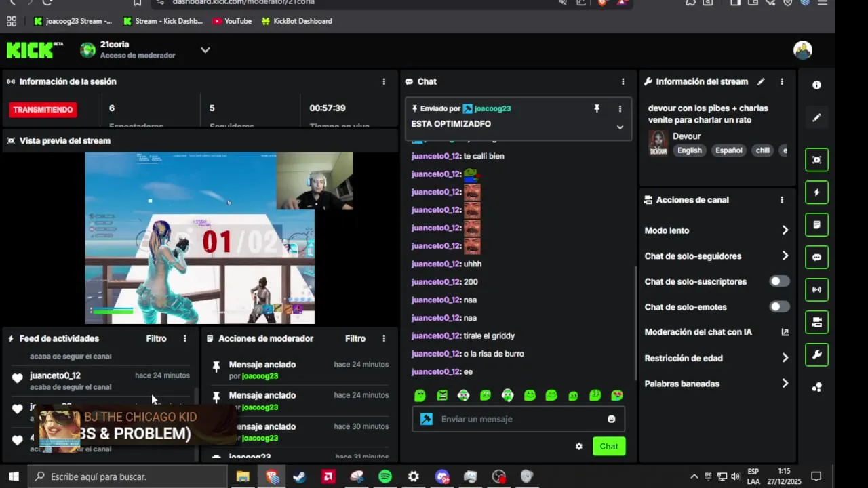Image resolution: width=868 pixels, height=488 pixels.
Task: Select the Español tag
Action: coord(728,150)
